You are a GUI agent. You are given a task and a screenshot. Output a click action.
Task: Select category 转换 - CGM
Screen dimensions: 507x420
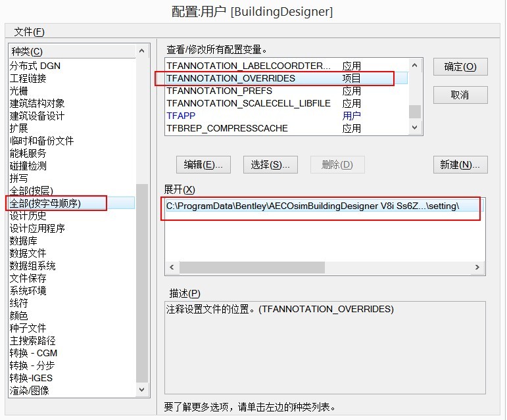tap(72, 353)
